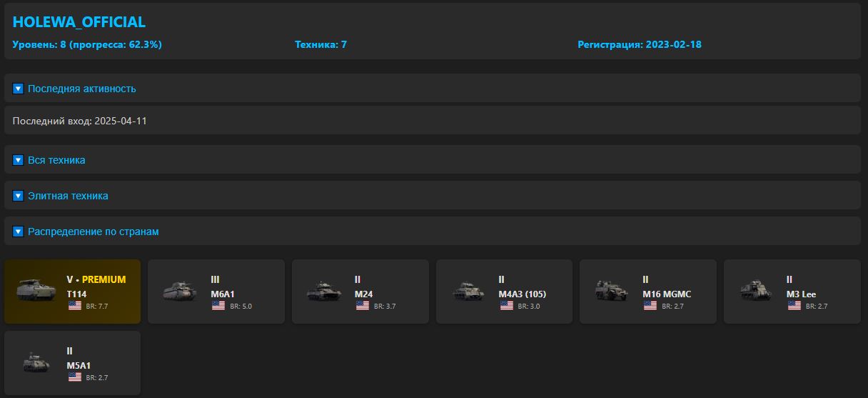Click the M16 MGMC vehicle icon

612,291
